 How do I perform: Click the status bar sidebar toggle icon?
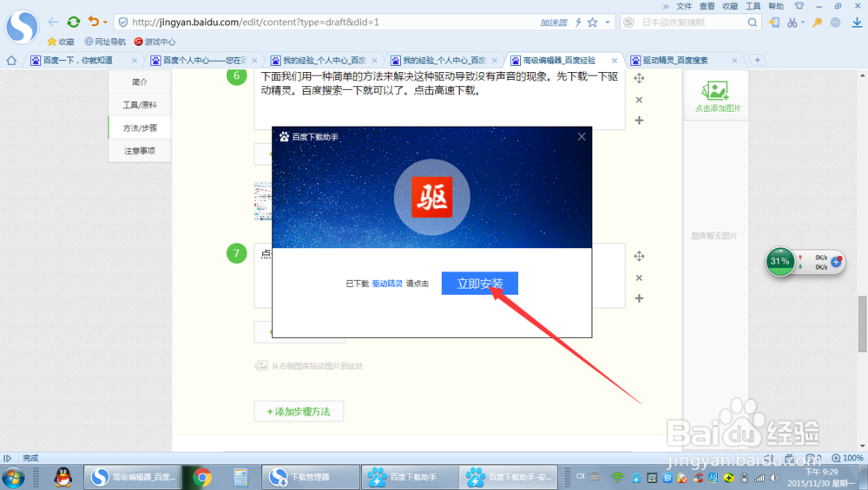coord(7,458)
